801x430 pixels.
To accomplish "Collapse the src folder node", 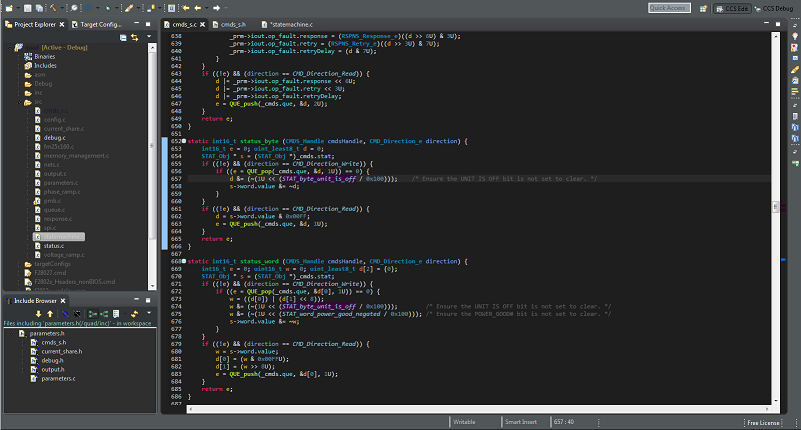I will 20,102.
